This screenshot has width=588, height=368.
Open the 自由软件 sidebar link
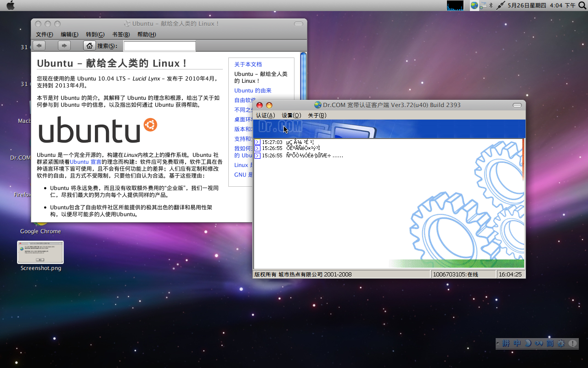click(245, 100)
